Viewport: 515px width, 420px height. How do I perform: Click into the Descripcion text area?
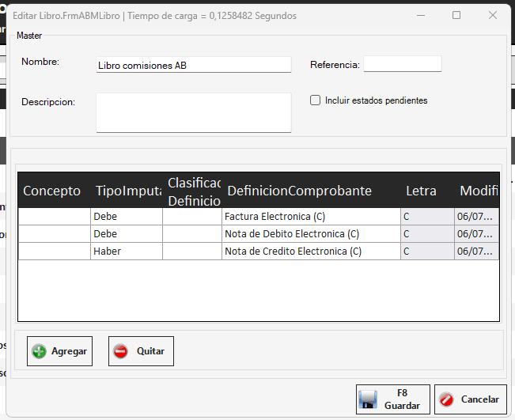coord(193,112)
